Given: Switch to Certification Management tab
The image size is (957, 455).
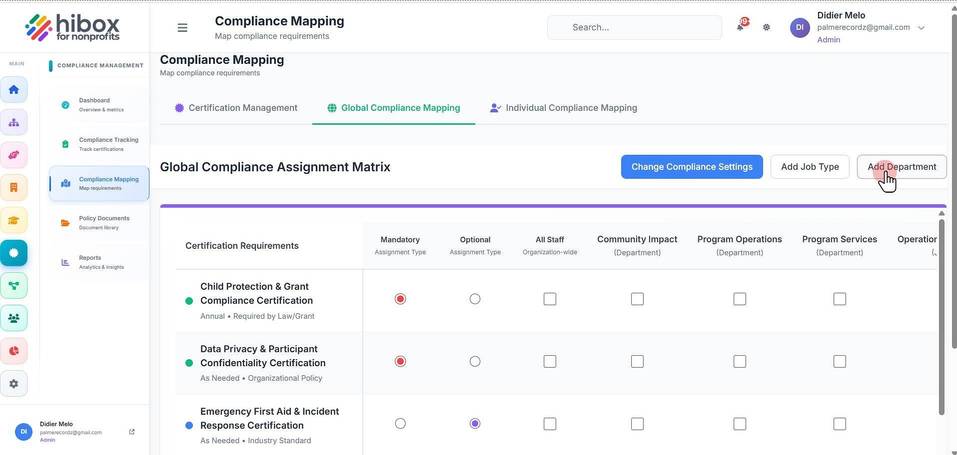Looking at the screenshot, I should pos(236,108).
